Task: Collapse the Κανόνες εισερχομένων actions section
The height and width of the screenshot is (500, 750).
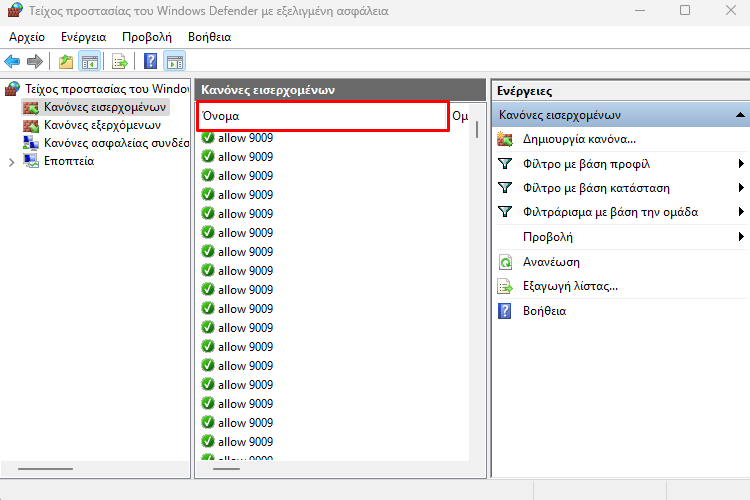Action: point(740,115)
